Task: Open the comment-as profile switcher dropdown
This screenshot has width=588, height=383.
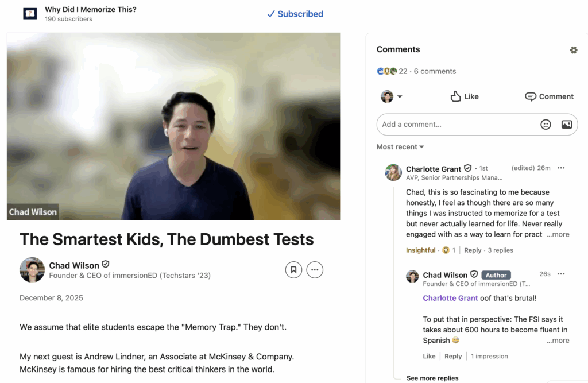Action: click(x=392, y=96)
